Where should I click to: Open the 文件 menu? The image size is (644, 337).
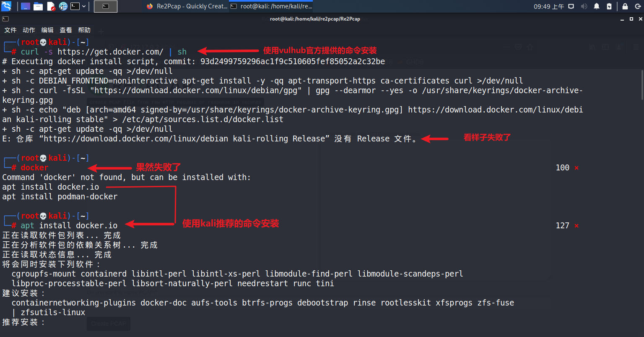[10, 30]
